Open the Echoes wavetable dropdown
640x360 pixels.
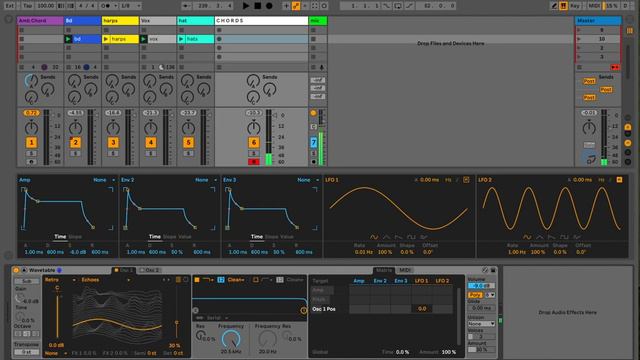click(x=105, y=280)
